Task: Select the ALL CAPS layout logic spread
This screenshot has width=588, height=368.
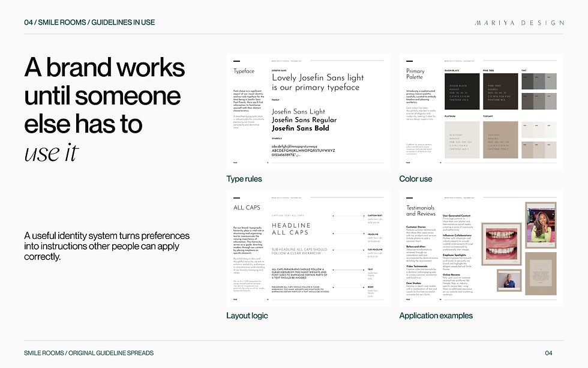Action: pos(308,249)
